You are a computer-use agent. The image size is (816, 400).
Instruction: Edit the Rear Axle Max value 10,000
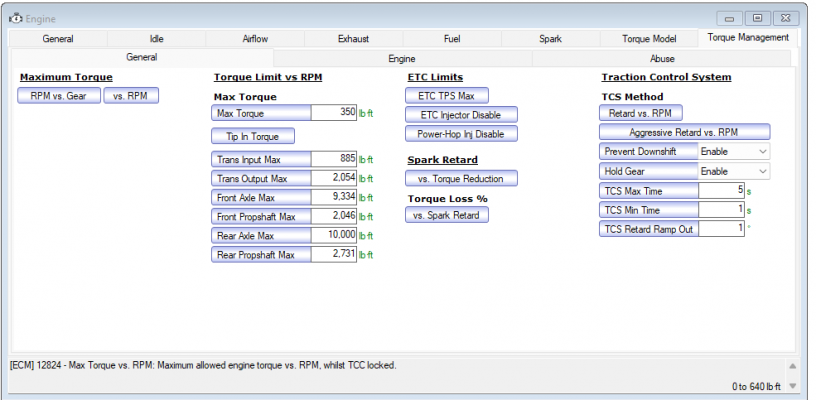pyautogui.click(x=334, y=236)
